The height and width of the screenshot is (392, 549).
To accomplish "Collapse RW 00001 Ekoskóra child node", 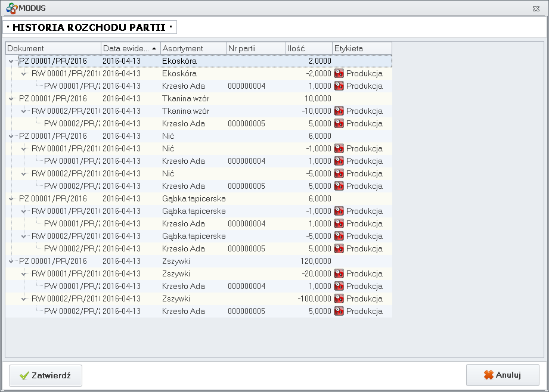I will (x=24, y=73).
